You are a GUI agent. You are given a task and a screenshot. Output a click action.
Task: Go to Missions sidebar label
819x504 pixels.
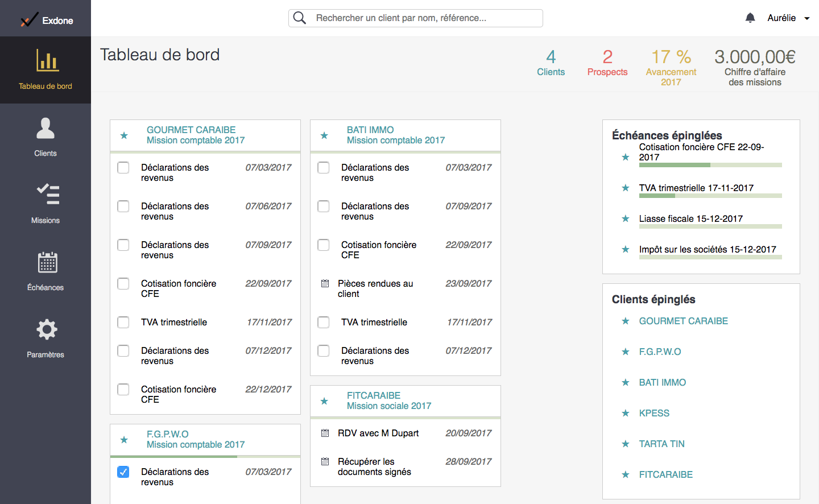(45, 221)
